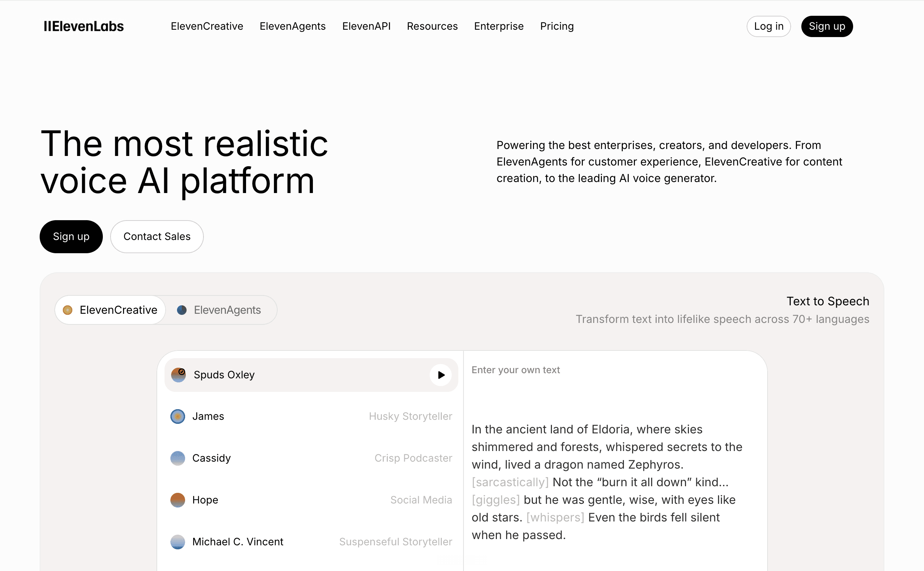Click the Eldoria sample story text
This screenshot has width=924, height=571.
click(x=607, y=482)
